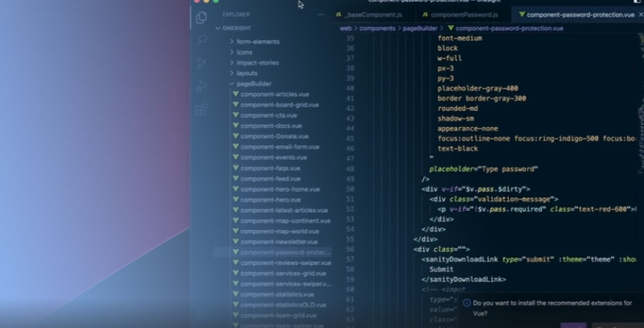Open the Source Control view icon

click(202, 63)
